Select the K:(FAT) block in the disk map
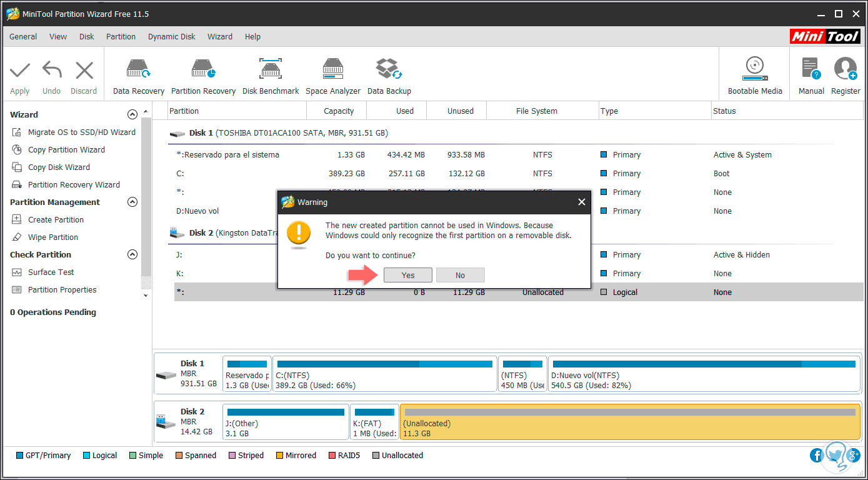The width and height of the screenshot is (868, 480). [x=374, y=422]
